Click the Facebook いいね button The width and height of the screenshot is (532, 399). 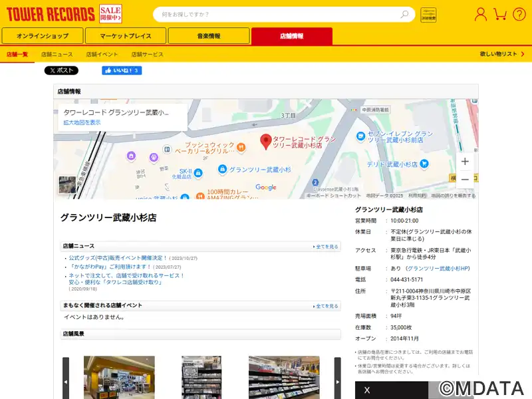coord(122,70)
